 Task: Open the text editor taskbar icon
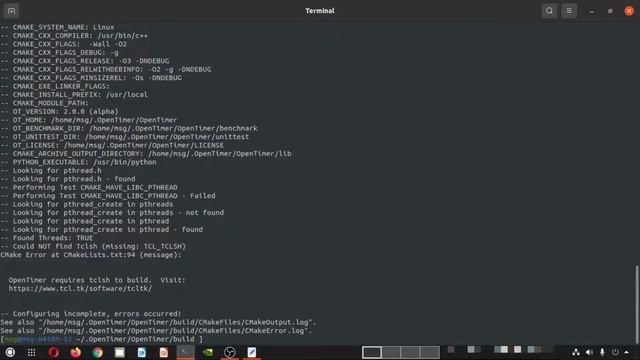[x=252, y=352]
